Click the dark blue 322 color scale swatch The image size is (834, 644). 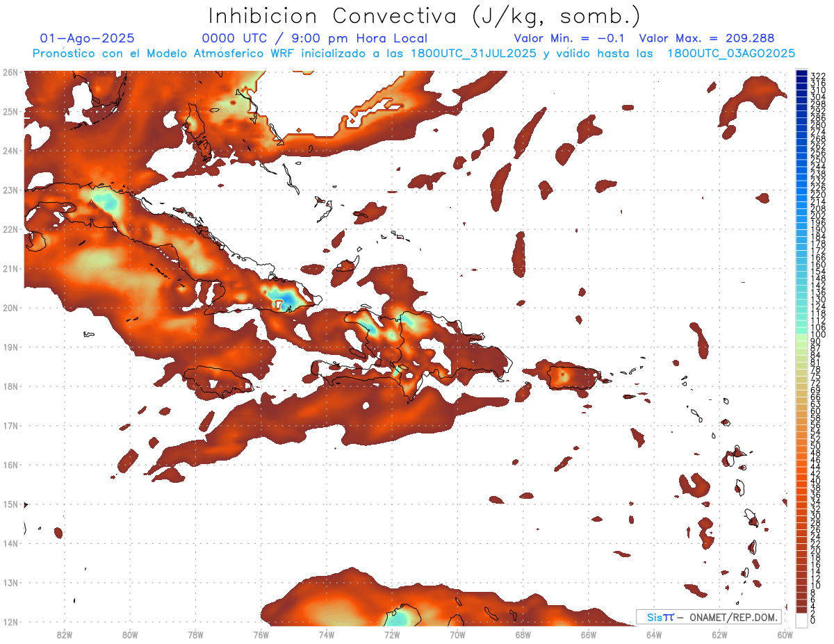coord(801,74)
